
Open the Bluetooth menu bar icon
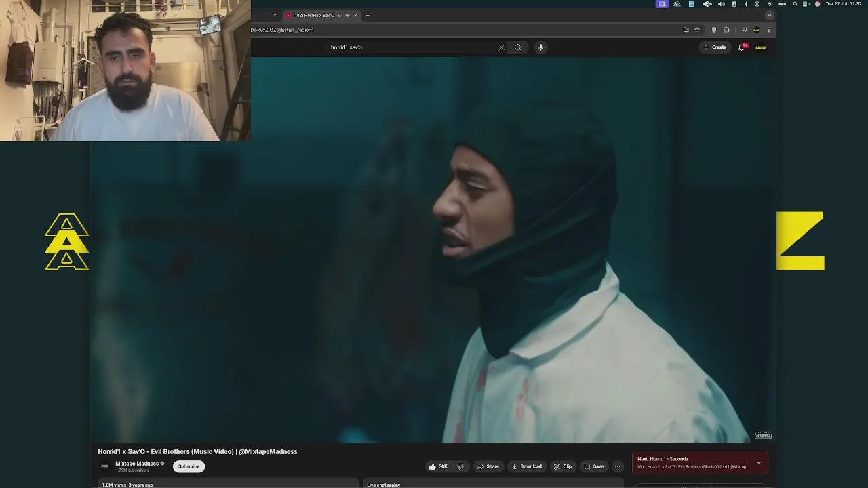point(746,4)
